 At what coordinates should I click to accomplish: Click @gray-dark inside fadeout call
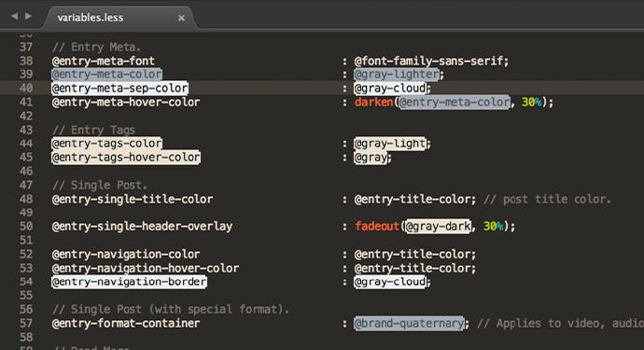coord(439,226)
